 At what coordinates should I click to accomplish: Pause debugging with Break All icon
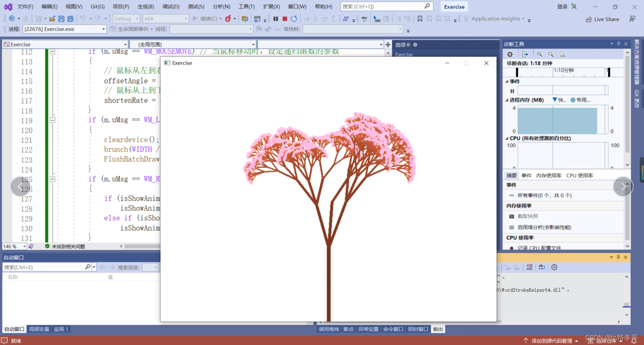(x=276, y=18)
